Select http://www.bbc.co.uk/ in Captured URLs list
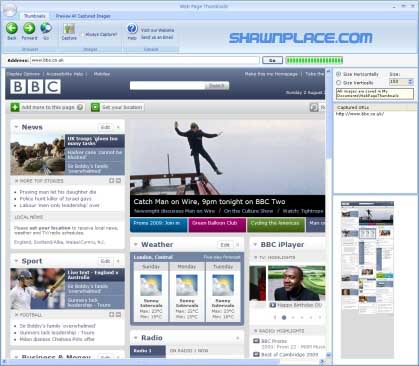419x366 pixels. tap(360, 114)
